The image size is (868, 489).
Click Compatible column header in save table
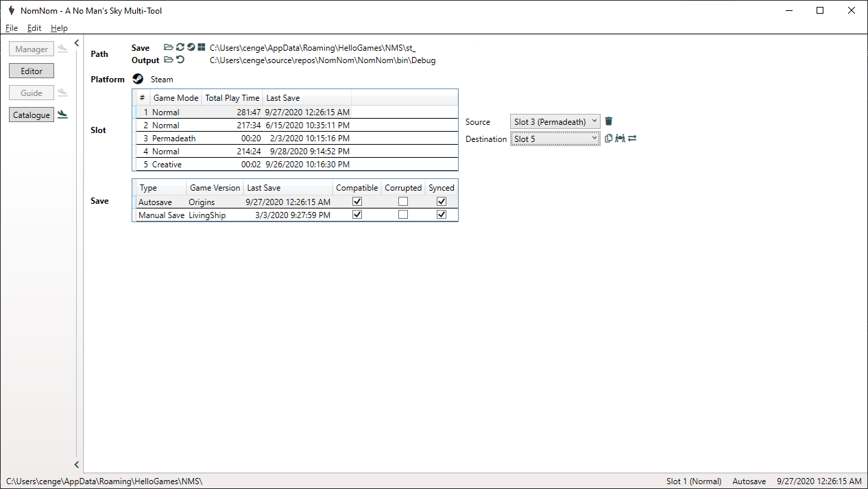click(357, 187)
